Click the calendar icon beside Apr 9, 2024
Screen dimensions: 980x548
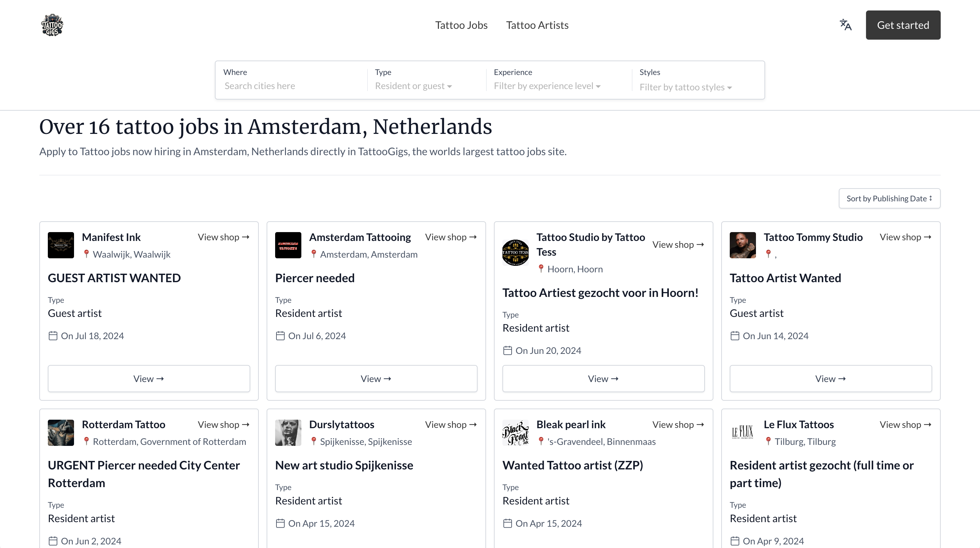pyautogui.click(x=735, y=541)
